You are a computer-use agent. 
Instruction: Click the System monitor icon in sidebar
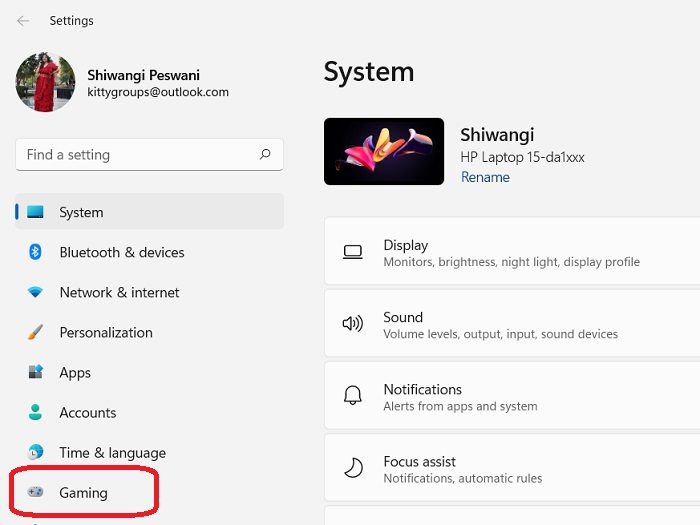coord(35,212)
